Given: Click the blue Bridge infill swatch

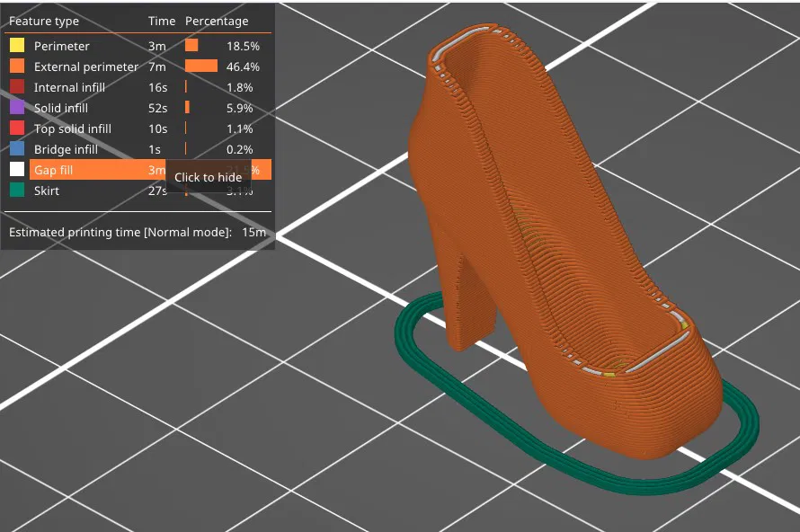Looking at the screenshot, I should pos(17,149).
